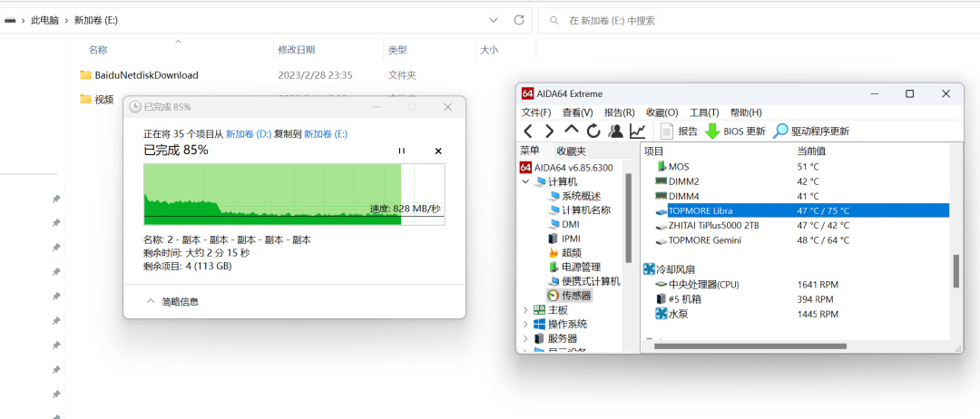Viewport: 980px width, 419px height.
Task: Go forward in AIDA64 navigation toolbar
Action: (x=549, y=132)
